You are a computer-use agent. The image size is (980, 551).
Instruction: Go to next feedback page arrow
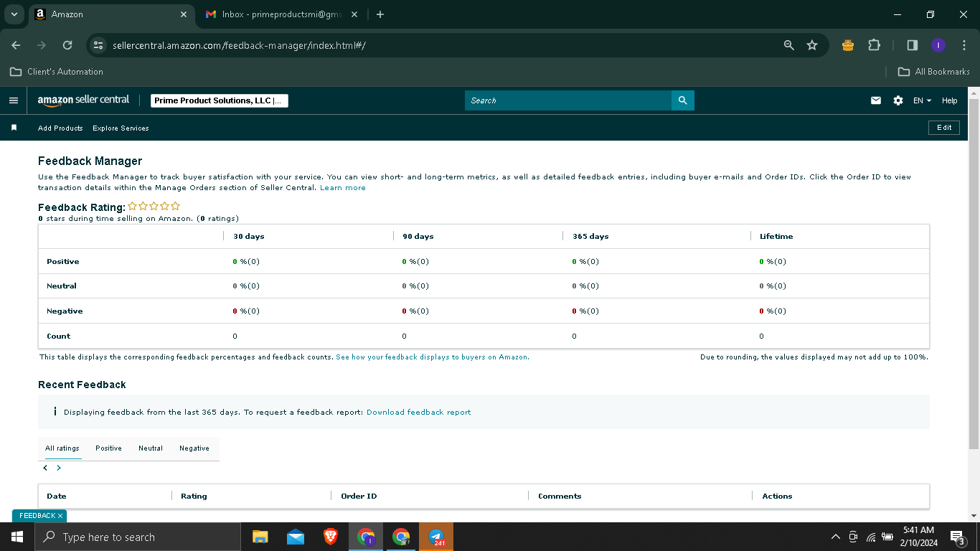59,468
